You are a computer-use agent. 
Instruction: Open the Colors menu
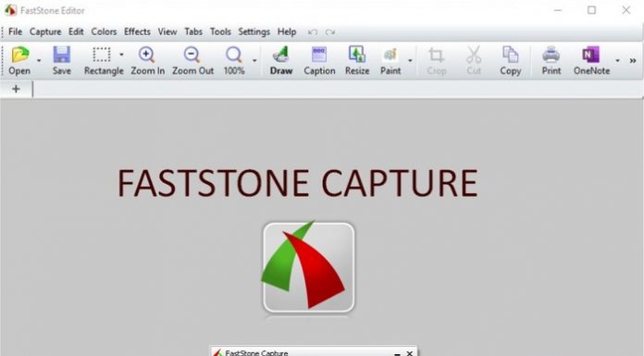pos(104,31)
